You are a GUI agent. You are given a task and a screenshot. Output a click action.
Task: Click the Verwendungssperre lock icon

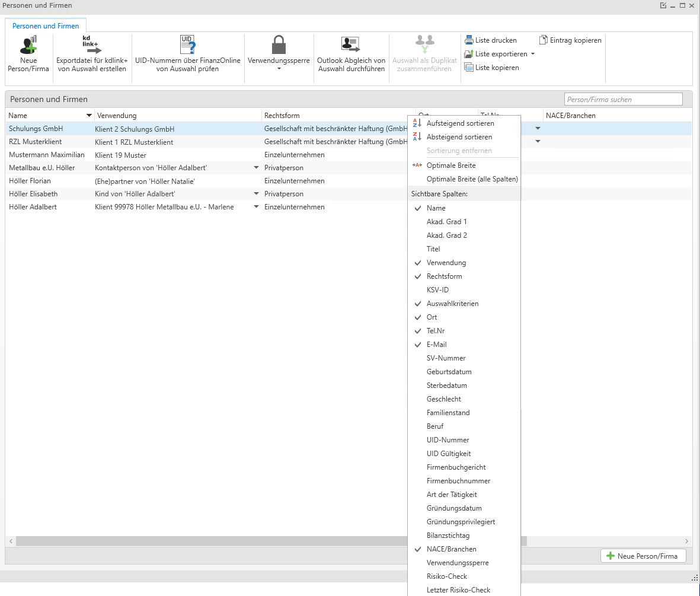click(279, 46)
